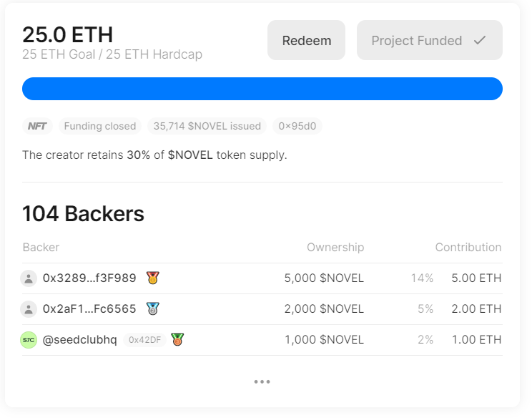
Task: Click the Funding closed status tag
Action: (100, 127)
